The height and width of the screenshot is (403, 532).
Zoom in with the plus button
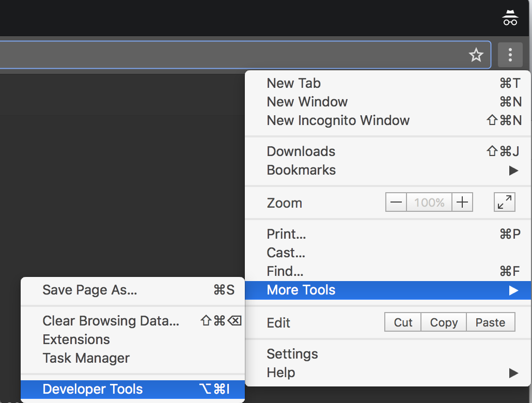[462, 202]
